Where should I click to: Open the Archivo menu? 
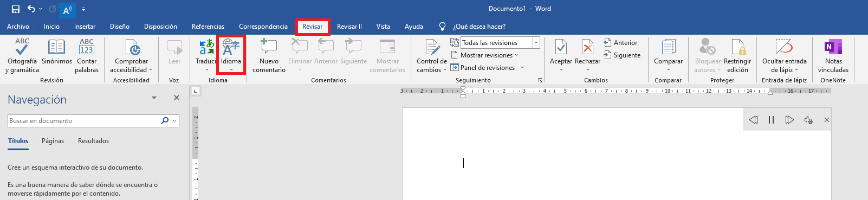coord(18,27)
